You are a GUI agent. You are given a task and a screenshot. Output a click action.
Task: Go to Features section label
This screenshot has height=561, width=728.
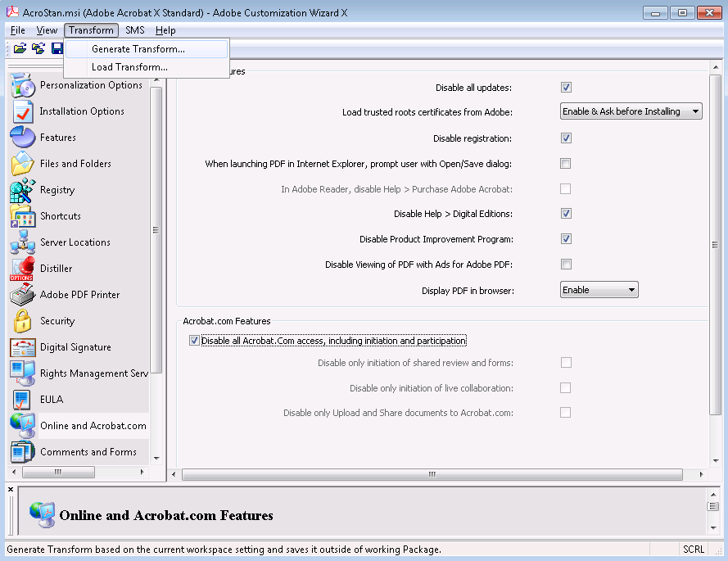tap(58, 138)
